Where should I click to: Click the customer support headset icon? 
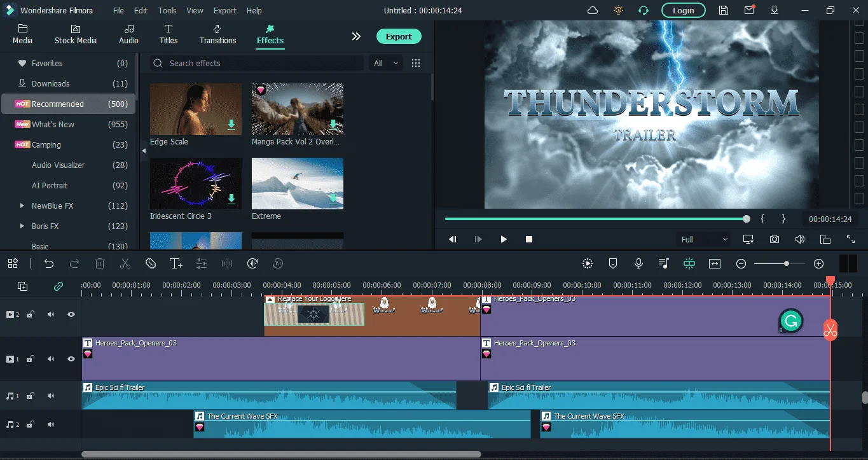point(644,10)
